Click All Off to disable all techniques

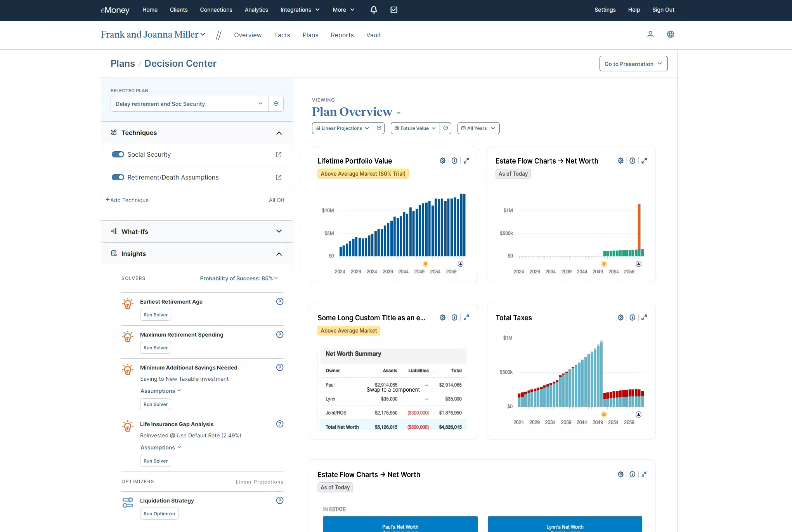[x=277, y=200]
